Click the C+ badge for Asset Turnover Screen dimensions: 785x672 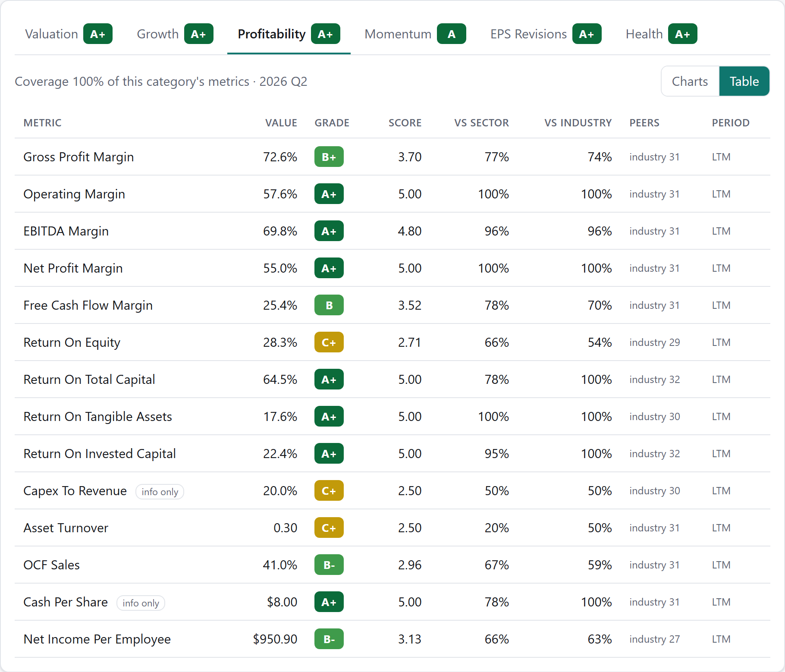coord(329,528)
